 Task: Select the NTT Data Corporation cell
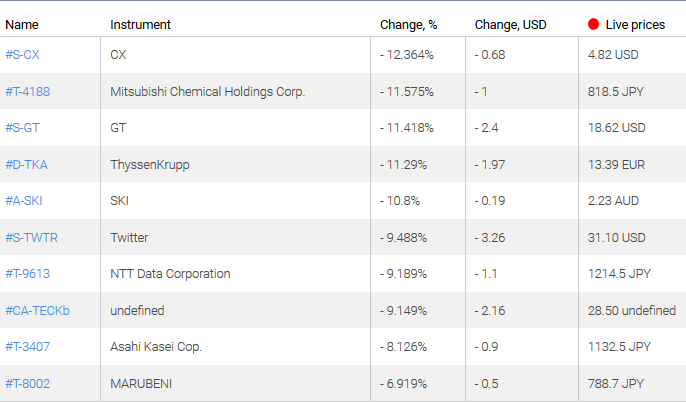(170, 273)
